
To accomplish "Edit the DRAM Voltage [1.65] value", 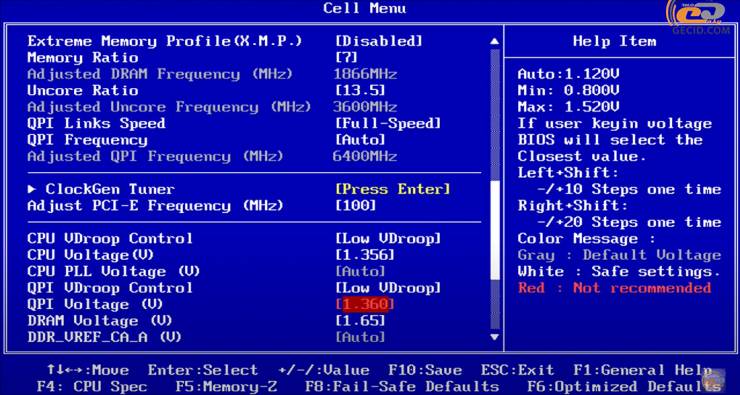I will pos(360,321).
